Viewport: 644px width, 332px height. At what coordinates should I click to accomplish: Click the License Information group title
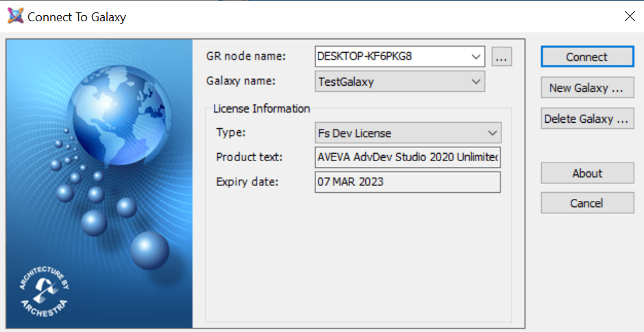pos(262,108)
